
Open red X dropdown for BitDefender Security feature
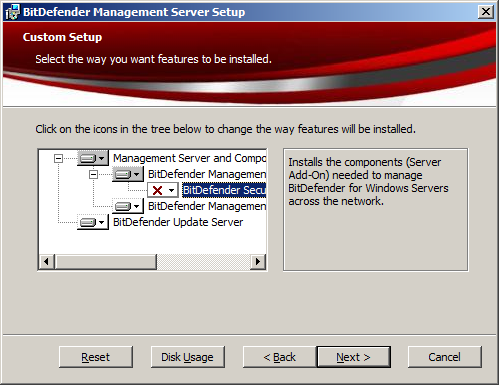163,190
